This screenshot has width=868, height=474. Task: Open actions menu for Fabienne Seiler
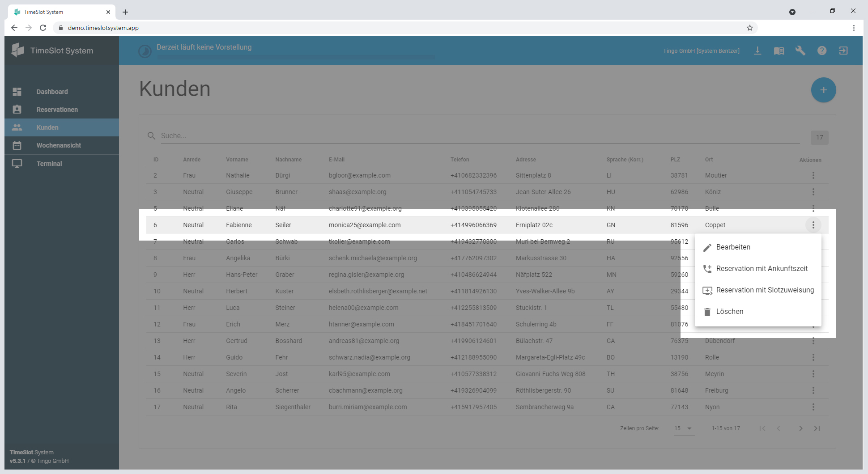[813, 225]
